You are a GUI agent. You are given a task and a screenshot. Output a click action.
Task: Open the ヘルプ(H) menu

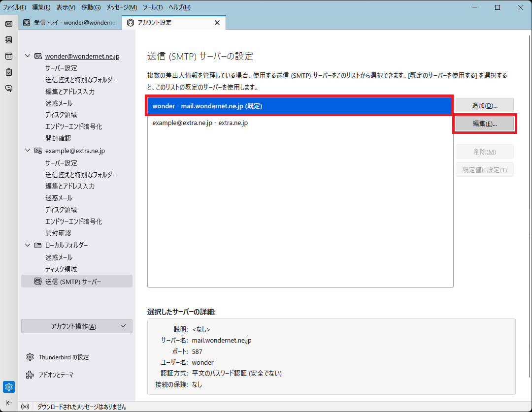[179, 7]
